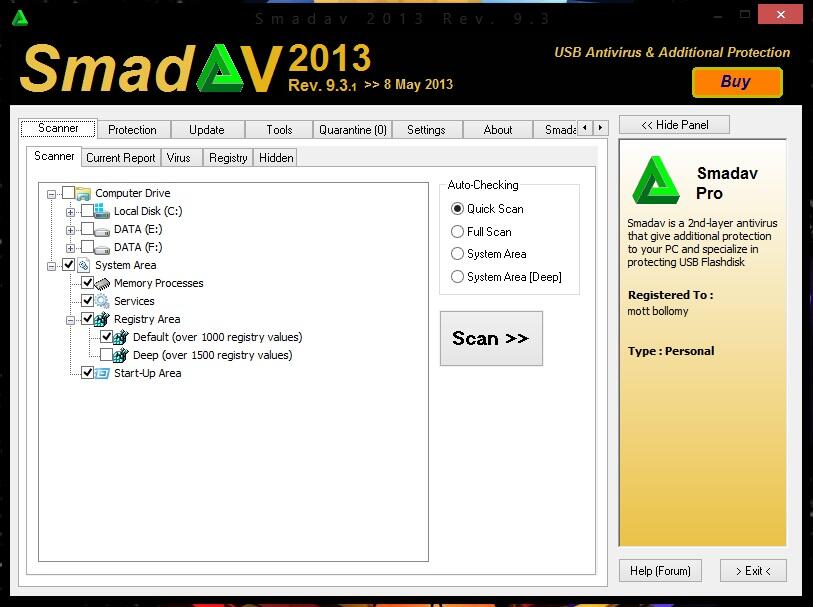
Task: Click the 'mott bollomy' registered name
Action: point(658,311)
